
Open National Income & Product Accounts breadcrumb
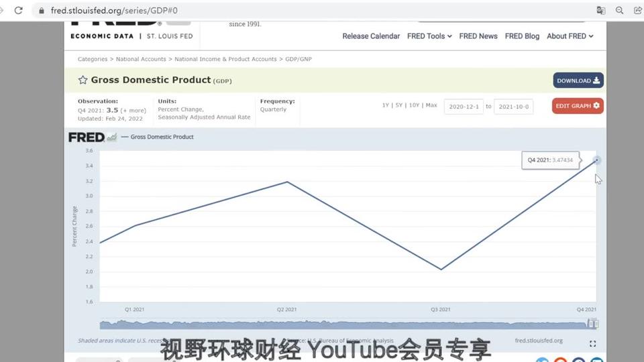click(225, 59)
